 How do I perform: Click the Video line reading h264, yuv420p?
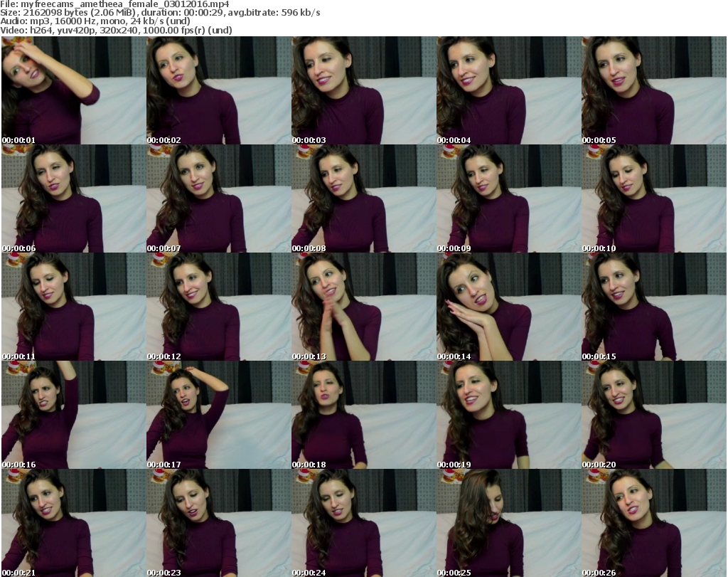tap(116, 30)
